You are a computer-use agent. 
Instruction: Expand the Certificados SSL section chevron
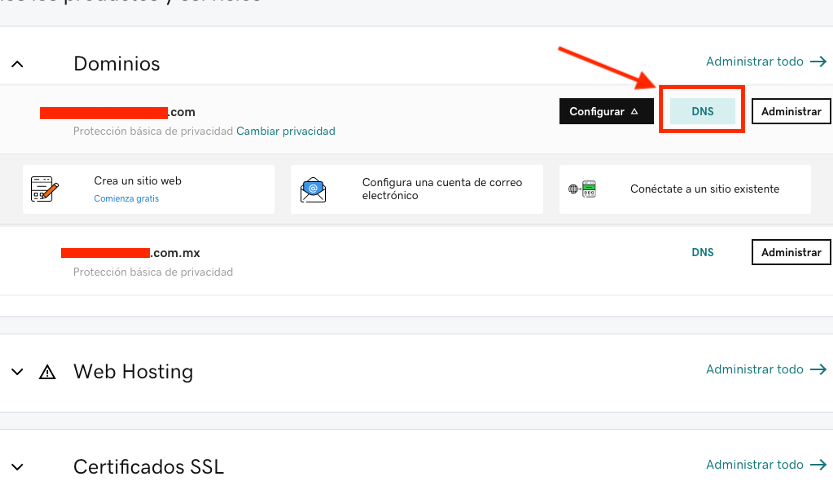pyautogui.click(x=17, y=467)
